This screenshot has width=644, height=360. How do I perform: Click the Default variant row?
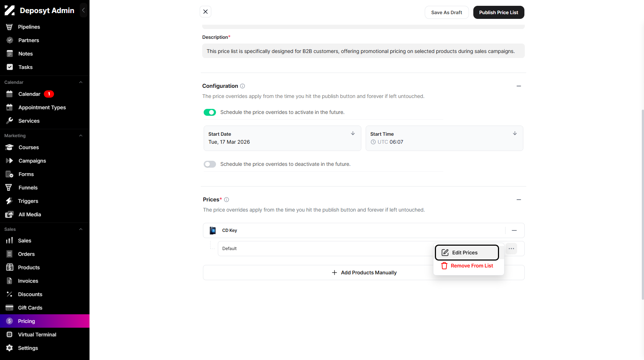(x=371, y=249)
